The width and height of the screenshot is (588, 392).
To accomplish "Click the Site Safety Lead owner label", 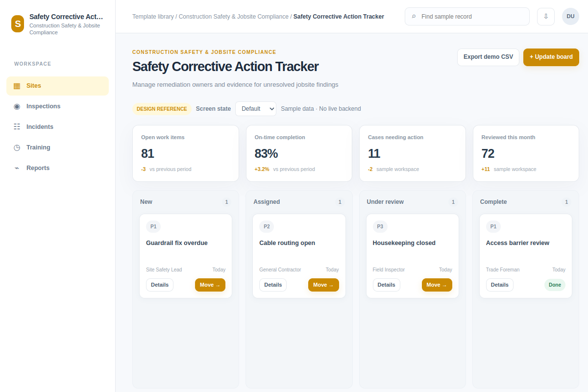I will 164,270.
